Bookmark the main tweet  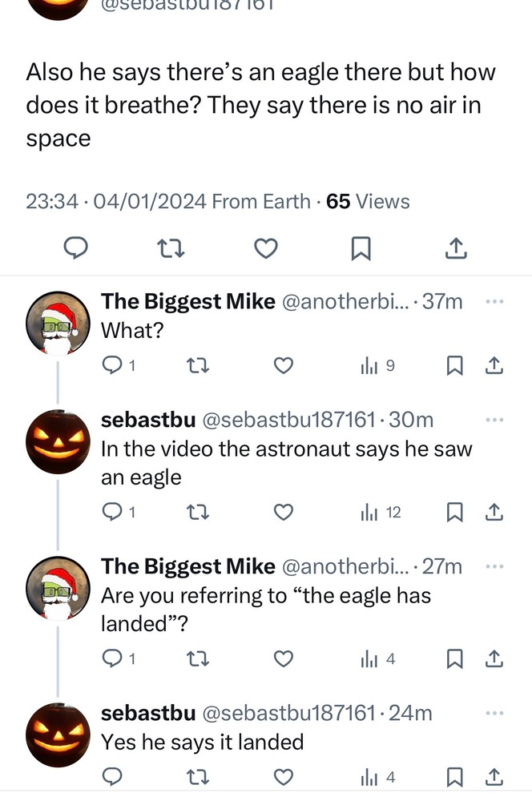coord(361,250)
